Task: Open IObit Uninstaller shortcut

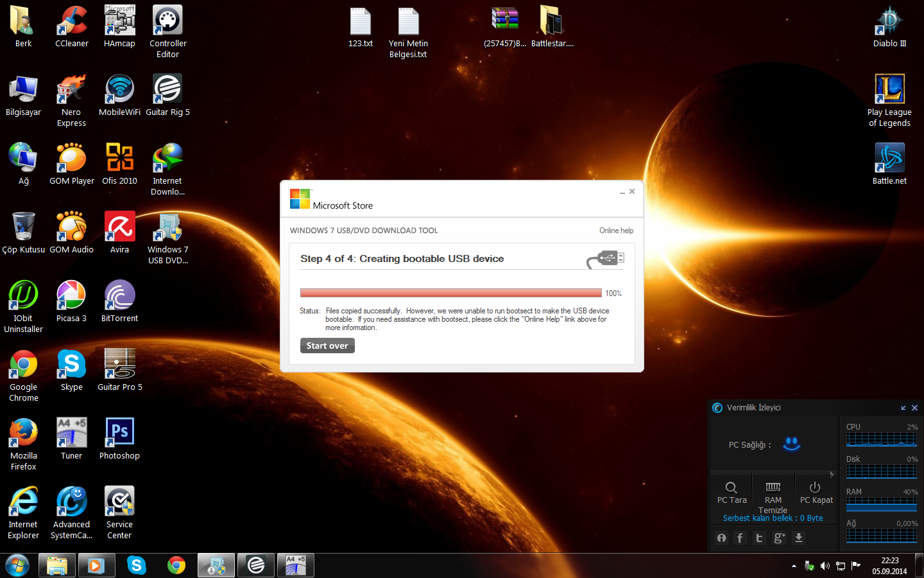Action: tap(23, 307)
